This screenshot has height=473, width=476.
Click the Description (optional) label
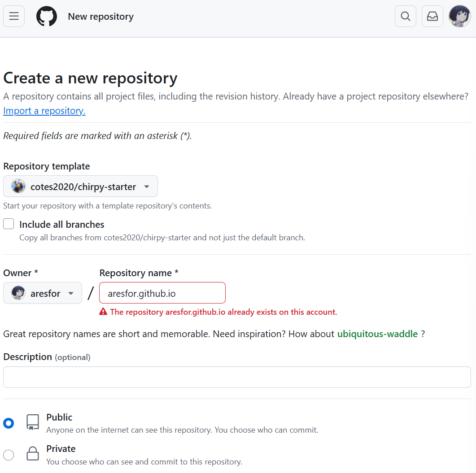(47, 357)
